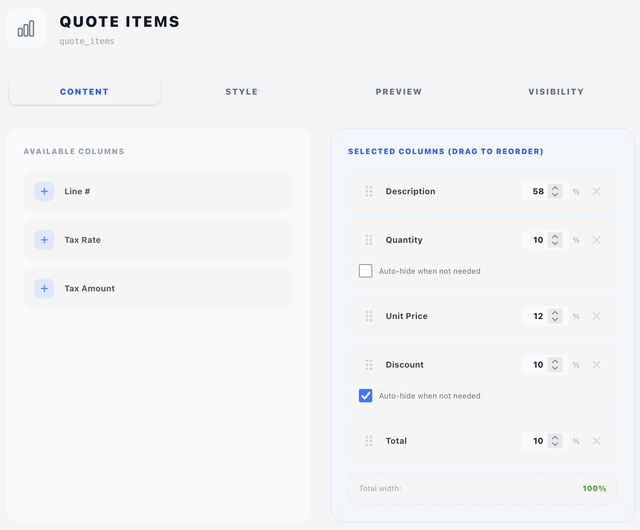
Task: Edit Quantity width value 10
Action: [x=538, y=240]
